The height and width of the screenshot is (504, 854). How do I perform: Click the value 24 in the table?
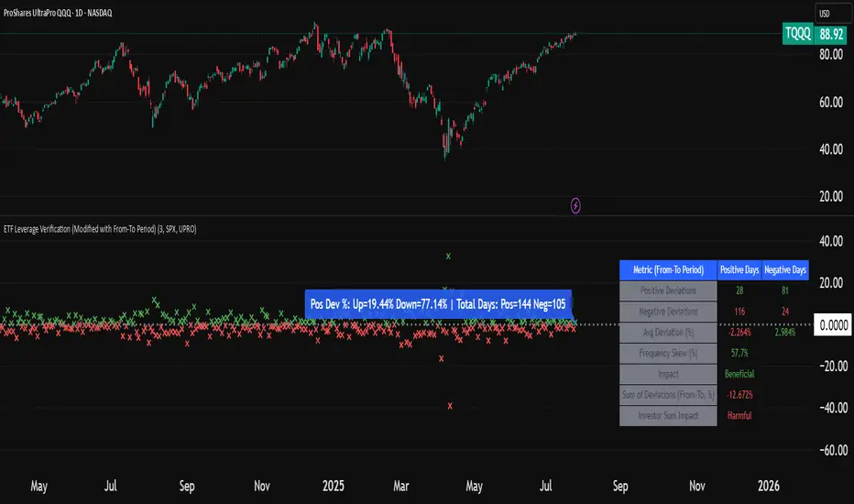tap(785, 312)
